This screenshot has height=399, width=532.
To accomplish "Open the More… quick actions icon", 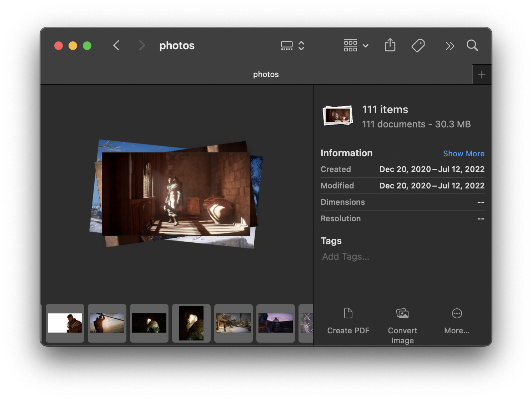I will pos(457,313).
